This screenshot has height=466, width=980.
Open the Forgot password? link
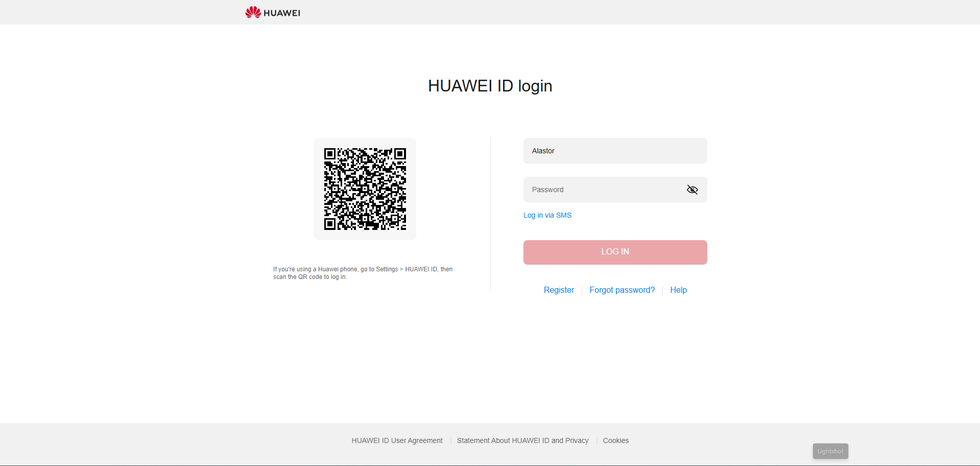(622, 290)
